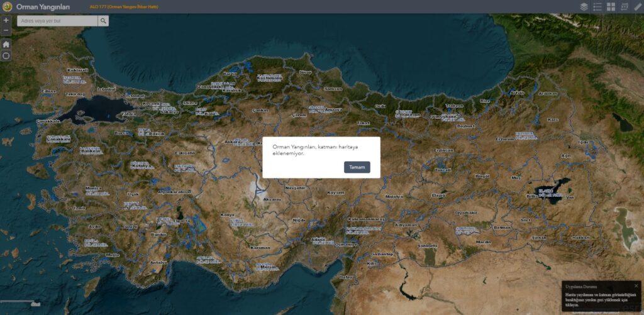Image resolution: width=644 pixels, height=315 pixels.
Task: Open the ALO 177 fire hotline link
Action: point(124,7)
